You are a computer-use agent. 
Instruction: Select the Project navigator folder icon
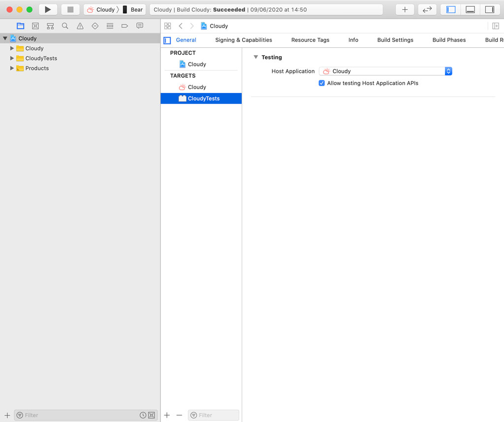pyautogui.click(x=21, y=26)
